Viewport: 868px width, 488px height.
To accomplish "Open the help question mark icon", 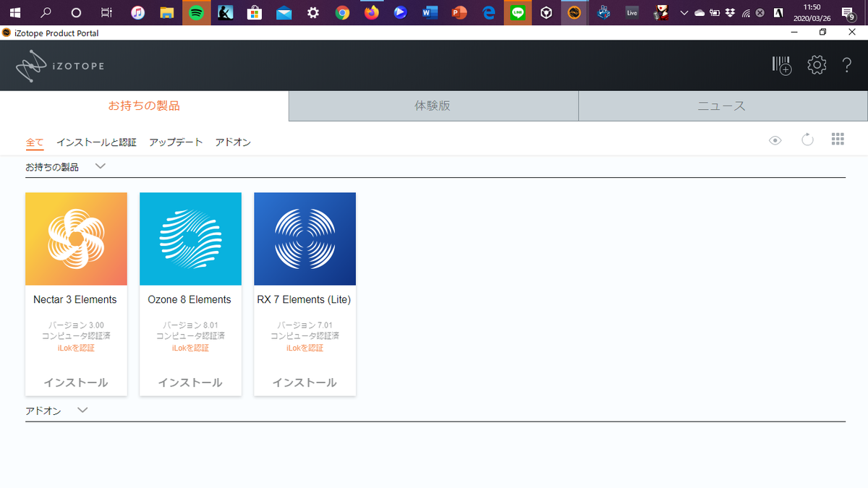I will [847, 65].
